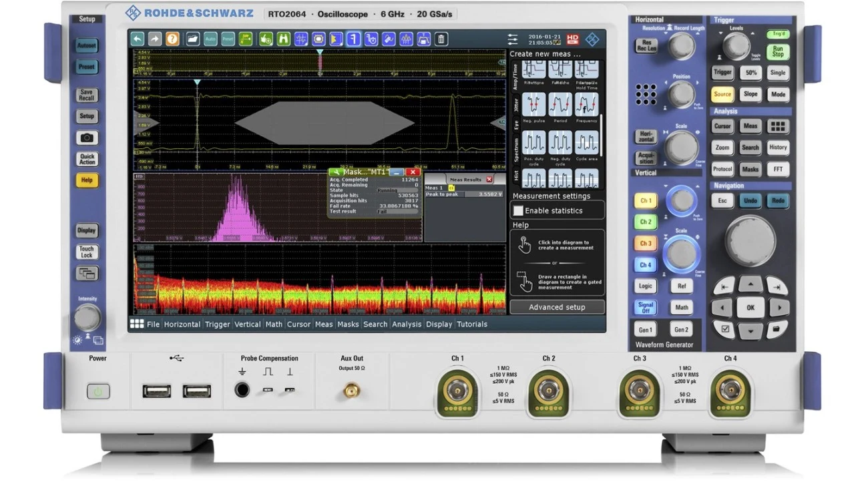Click the undo arrow in screen toolbar

[138, 39]
